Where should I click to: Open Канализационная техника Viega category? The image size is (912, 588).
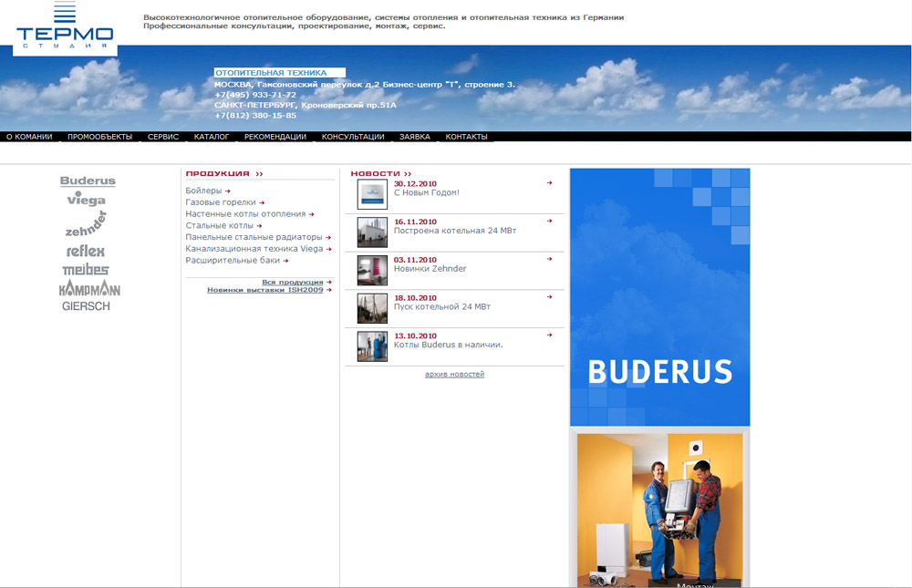click(x=254, y=249)
